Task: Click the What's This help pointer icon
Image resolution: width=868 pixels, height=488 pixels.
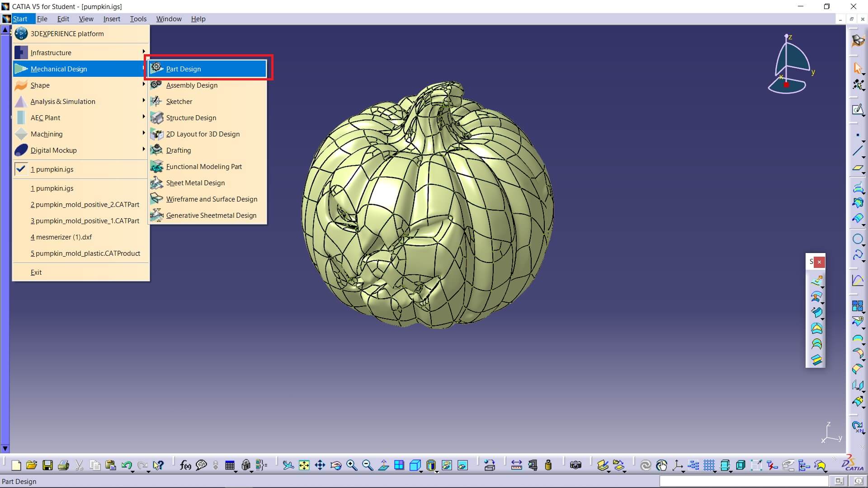Action: tap(158, 465)
